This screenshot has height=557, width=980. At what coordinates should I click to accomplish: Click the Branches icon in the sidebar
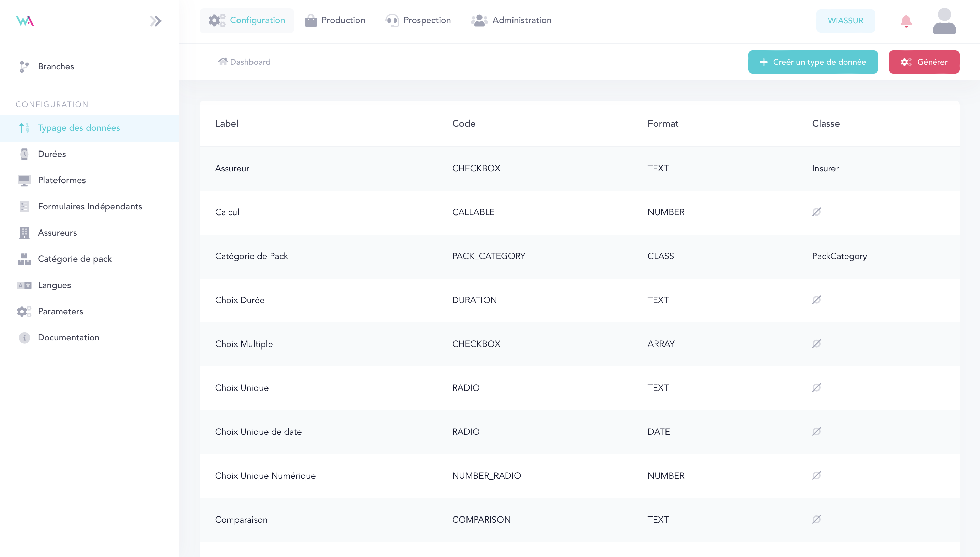point(24,67)
